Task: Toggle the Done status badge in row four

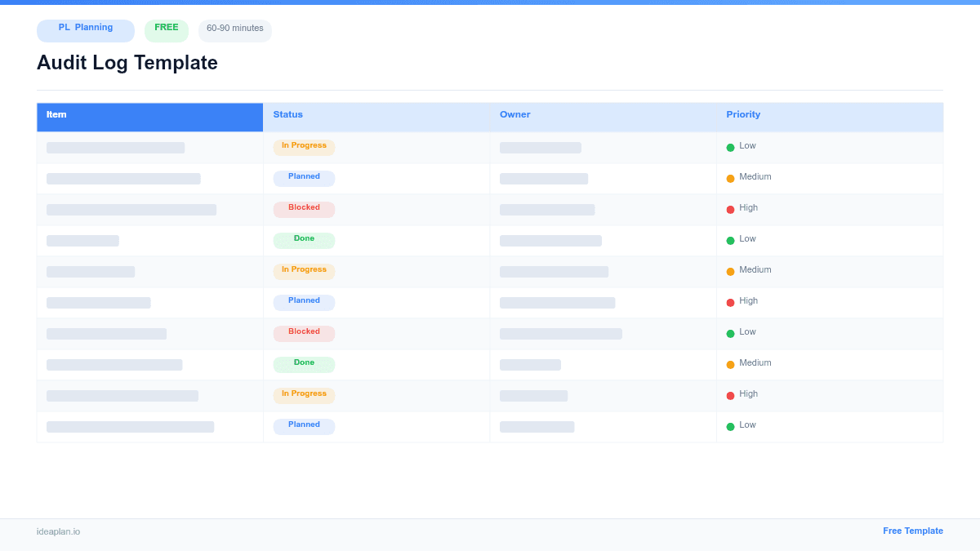Action: tap(304, 239)
